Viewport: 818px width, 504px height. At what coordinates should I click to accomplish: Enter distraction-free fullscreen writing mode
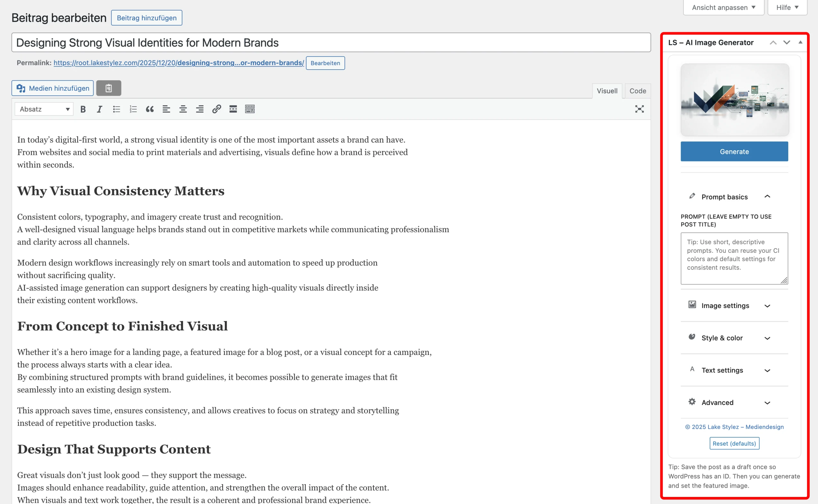(x=639, y=109)
